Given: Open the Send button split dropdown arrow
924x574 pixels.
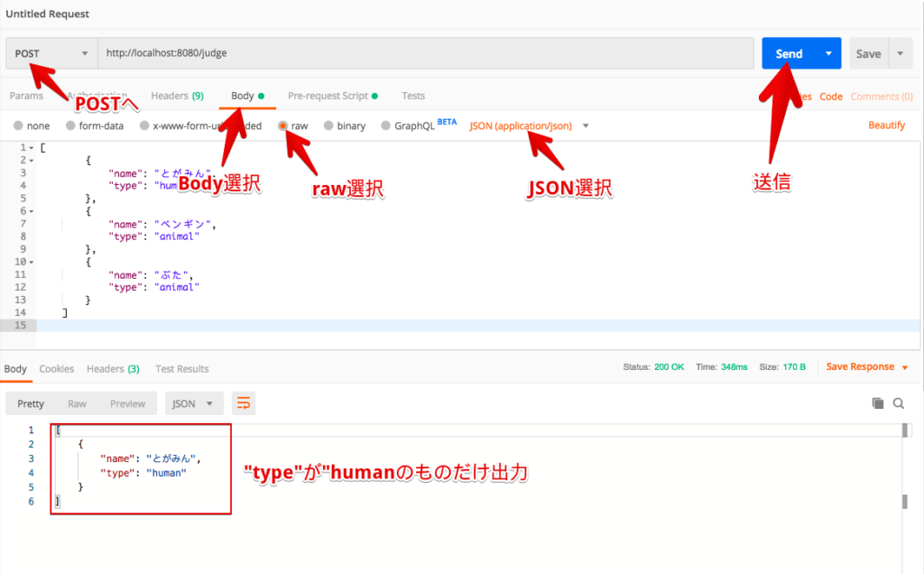Looking at the screenshot, I should click(827, 53).
